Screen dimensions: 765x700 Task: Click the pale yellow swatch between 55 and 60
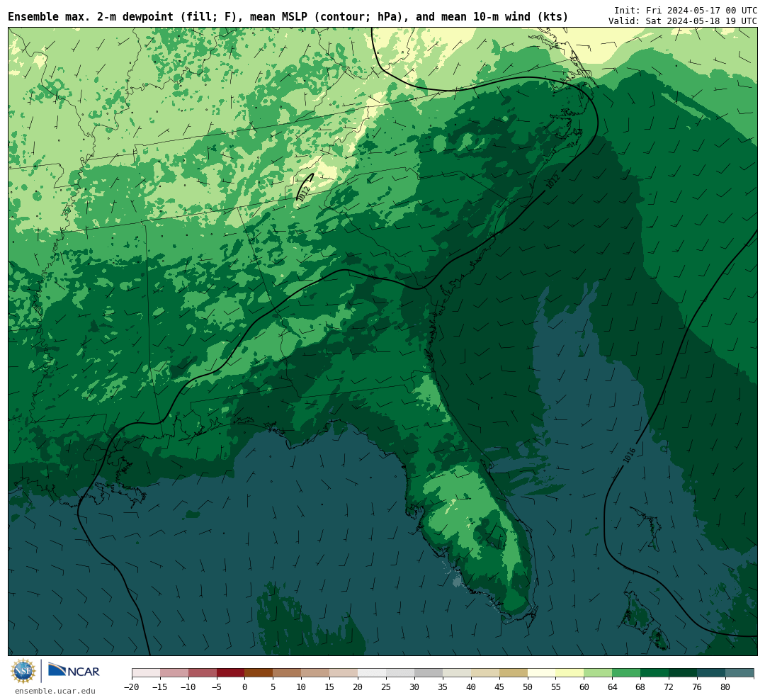[x=569, y=673]
